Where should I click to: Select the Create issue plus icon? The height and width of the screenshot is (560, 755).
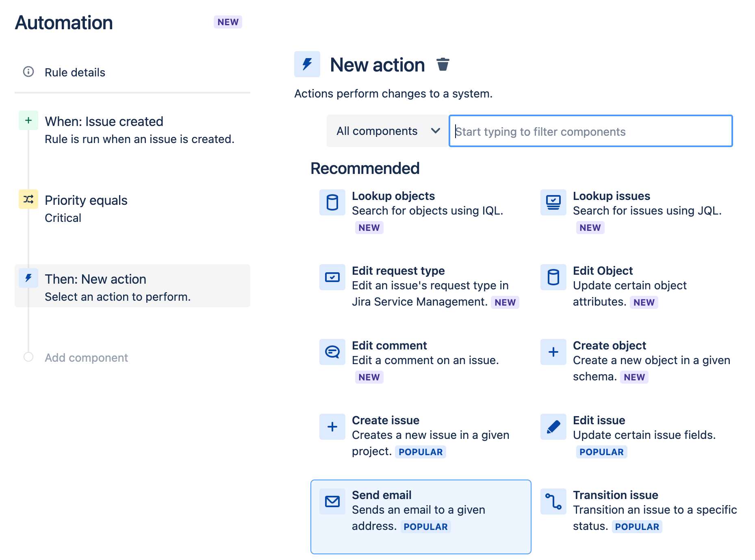coord(332,427)
